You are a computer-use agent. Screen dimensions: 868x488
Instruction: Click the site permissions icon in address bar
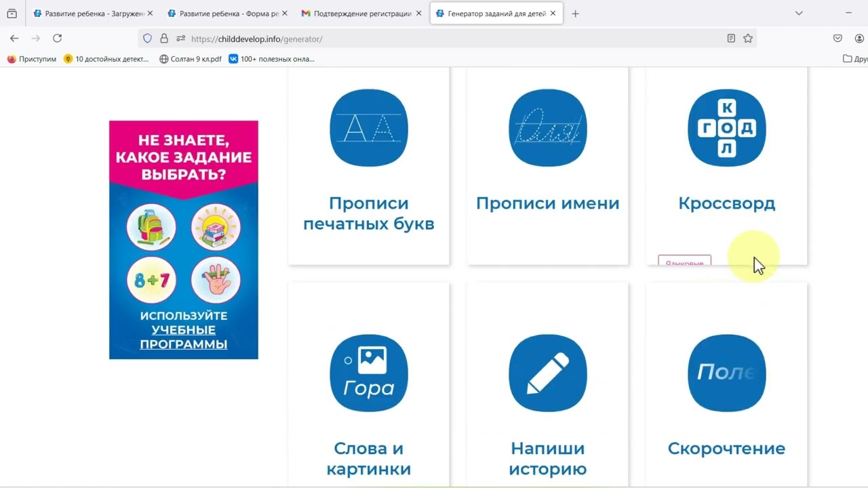tap(180, 39)
